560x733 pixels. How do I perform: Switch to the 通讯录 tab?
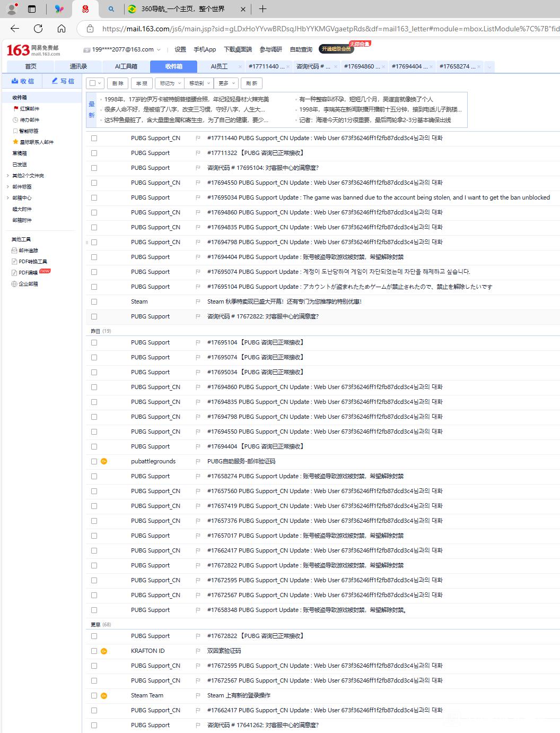coord(78,66)
